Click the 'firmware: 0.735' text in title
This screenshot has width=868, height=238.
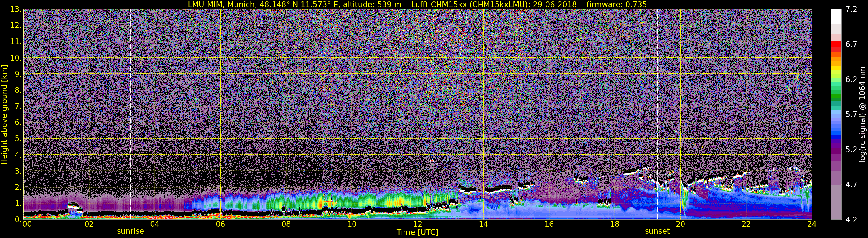coord(616,4)
